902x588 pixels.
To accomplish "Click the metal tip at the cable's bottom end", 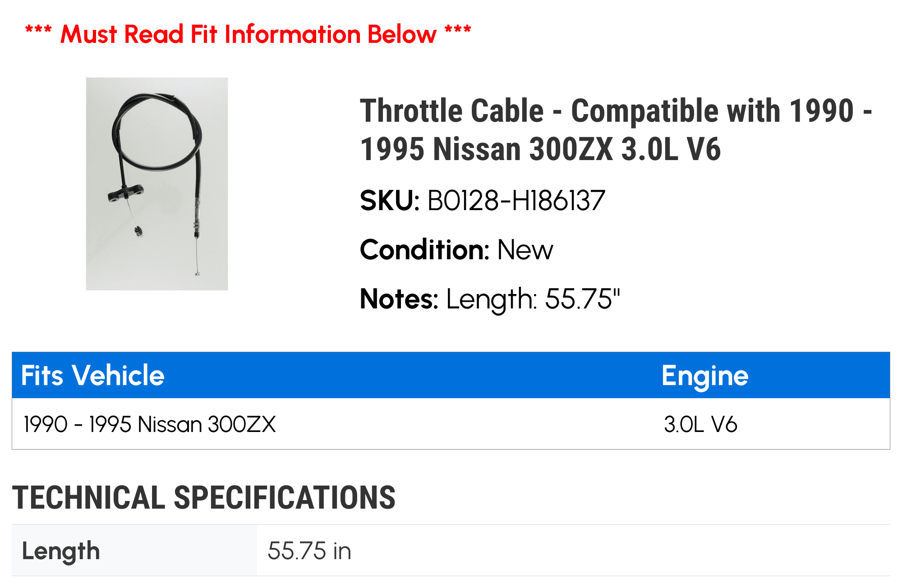I will coord(197,273).
